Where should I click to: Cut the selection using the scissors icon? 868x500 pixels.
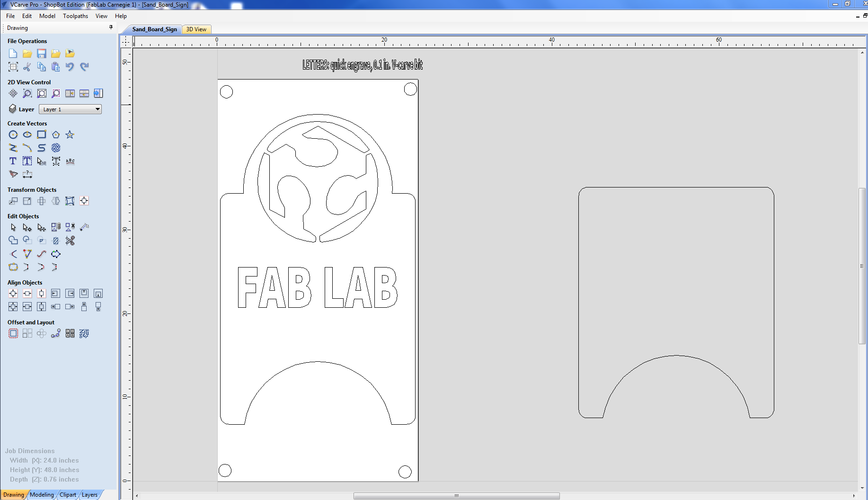(x=27, y=67)
